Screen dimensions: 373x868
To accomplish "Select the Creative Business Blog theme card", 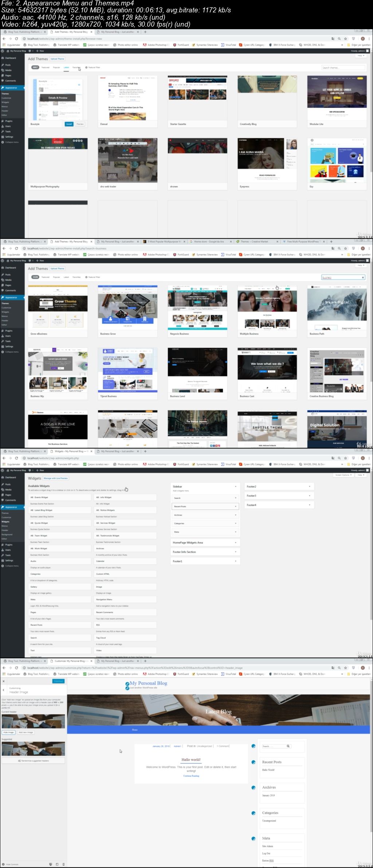I will tap(337, 373).
